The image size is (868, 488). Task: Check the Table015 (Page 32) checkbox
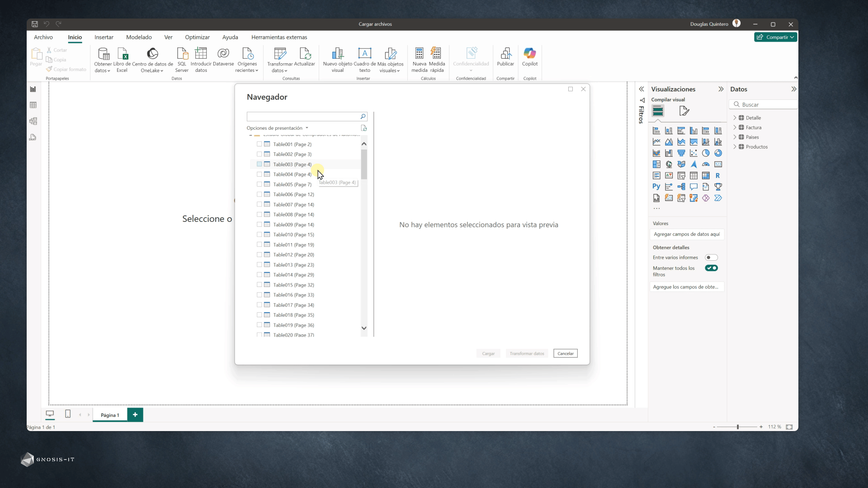tap(259, 285)
